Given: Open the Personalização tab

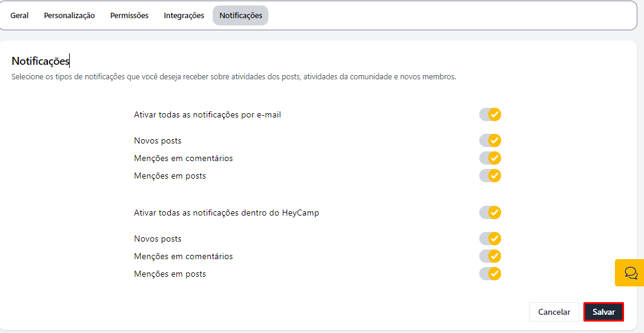Looking at the screenshot, I should [69, 16].
